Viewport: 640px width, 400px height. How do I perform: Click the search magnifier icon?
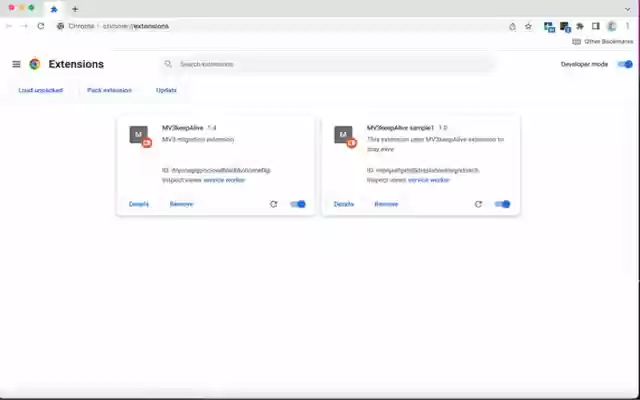168,64
